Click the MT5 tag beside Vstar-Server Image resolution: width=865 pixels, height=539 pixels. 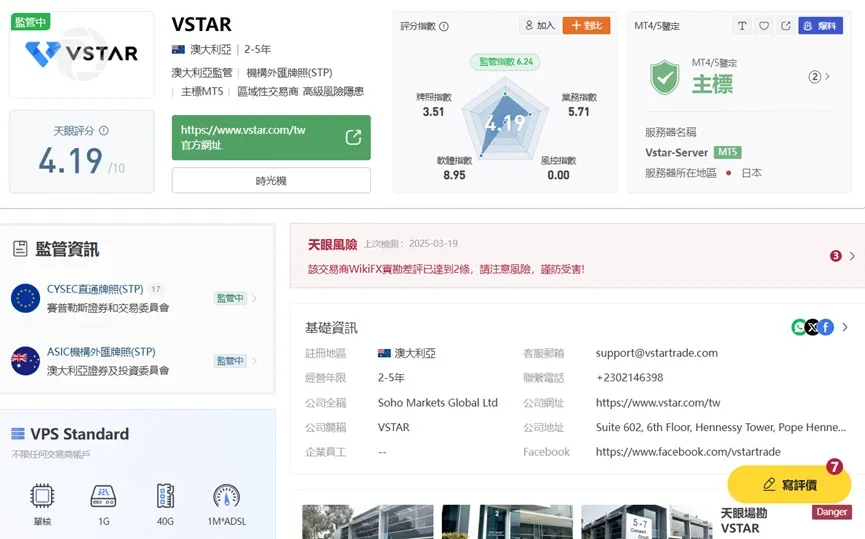point(728,152)
